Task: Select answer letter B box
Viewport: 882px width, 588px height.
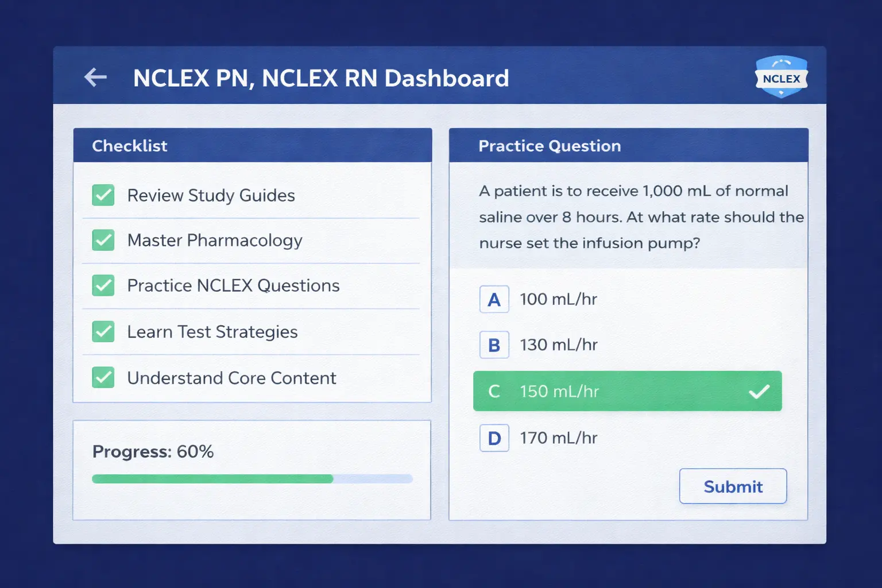Action: pyautogui.click(x=494, y=345)
